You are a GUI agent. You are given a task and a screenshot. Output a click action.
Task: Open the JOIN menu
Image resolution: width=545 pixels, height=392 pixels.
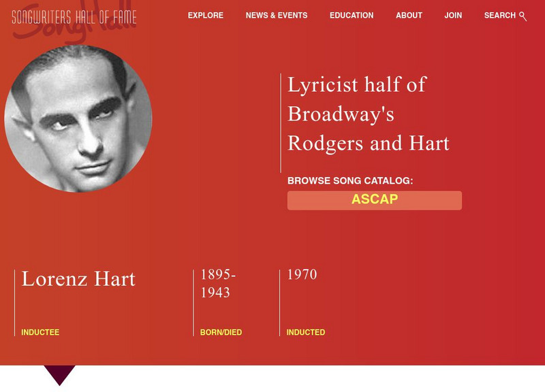[x=453, y=14]
